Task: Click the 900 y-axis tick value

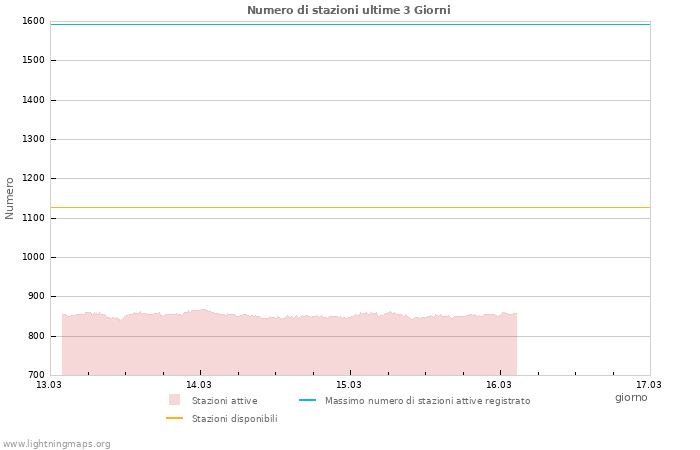Action: coord(35,297)
